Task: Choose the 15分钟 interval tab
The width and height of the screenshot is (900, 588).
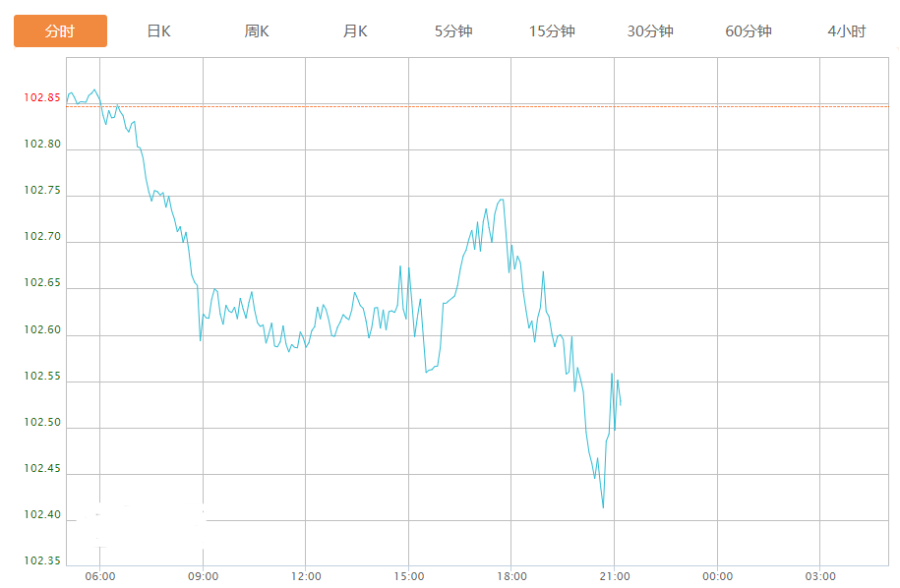Action: [552, 31]
